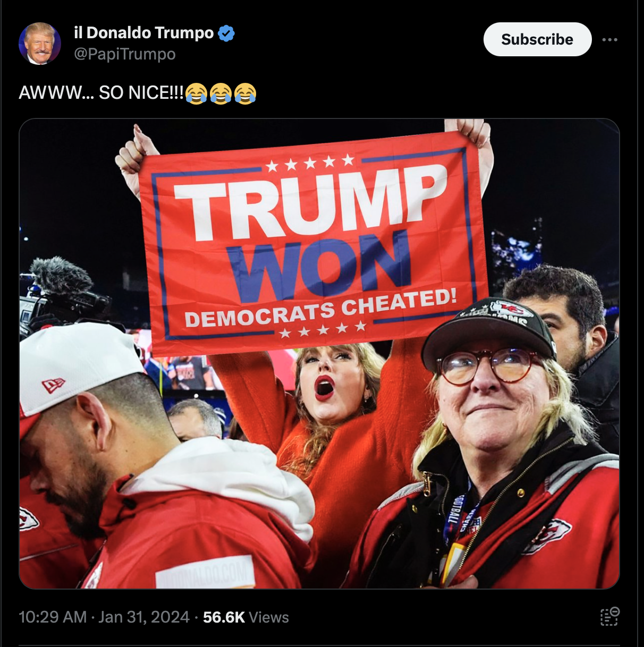Subscribe to this account
Image resolution: width=644 pixels, height=647 pixels.
point(537,39)
